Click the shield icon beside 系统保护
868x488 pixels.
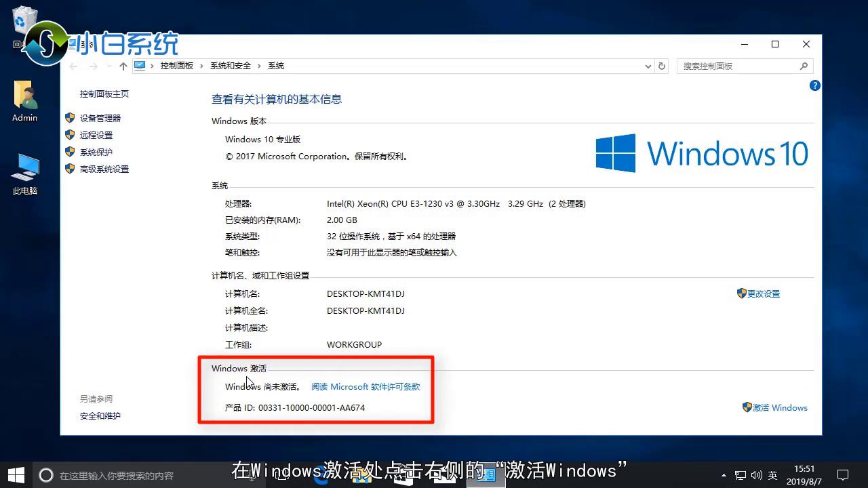(x=70, y=152)
